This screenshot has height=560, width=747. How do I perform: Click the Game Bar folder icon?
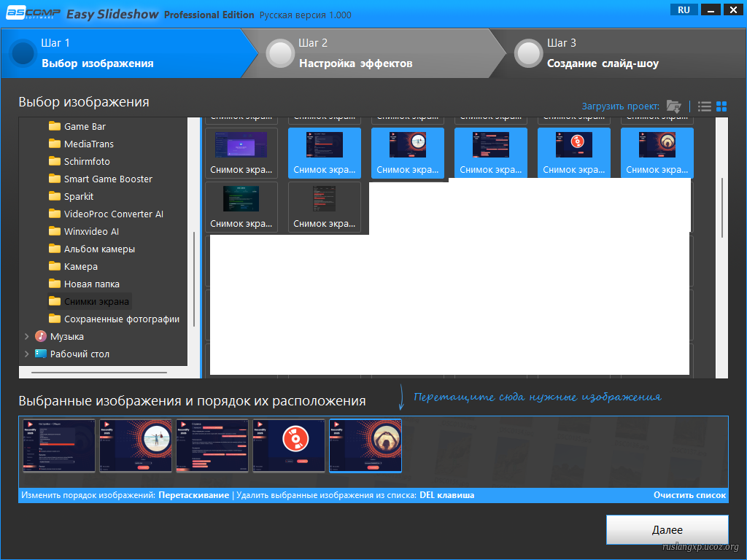55,126
